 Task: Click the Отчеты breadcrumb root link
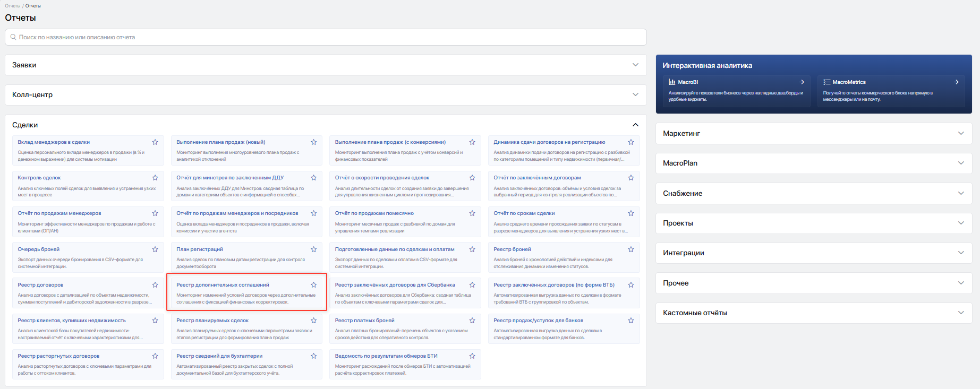[x=12, y=6]
